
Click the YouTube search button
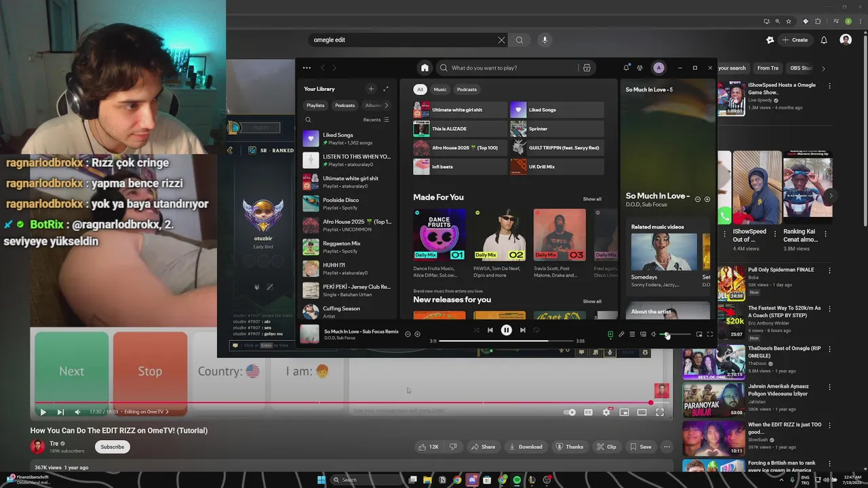coord(519,40)
